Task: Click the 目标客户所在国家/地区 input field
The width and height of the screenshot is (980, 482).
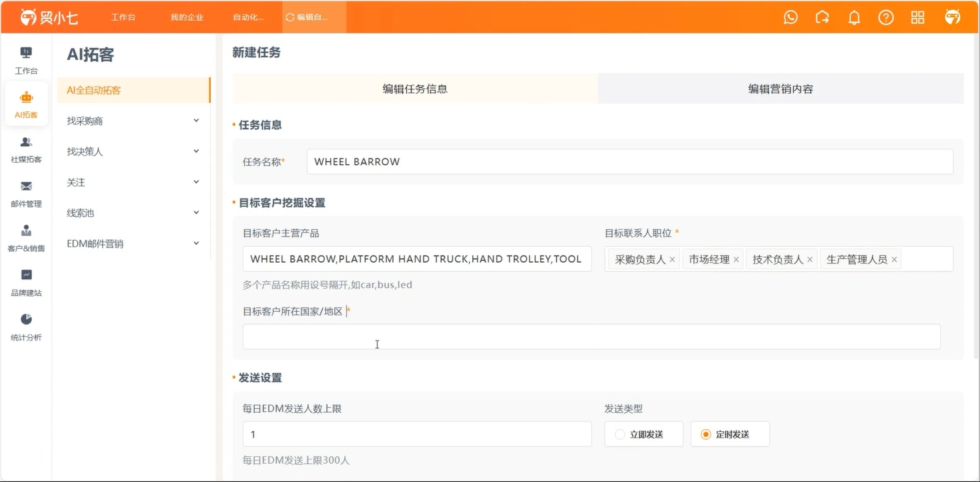Action: click(592, 337)
